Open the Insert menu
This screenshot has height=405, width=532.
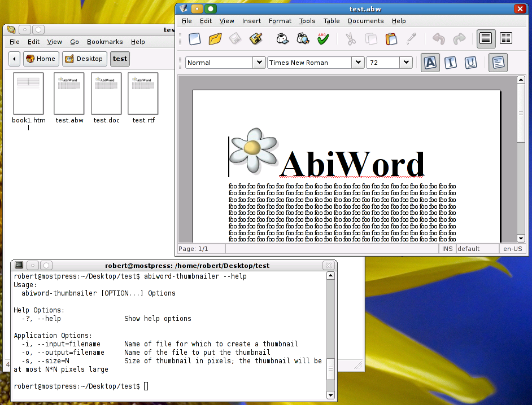251,21
